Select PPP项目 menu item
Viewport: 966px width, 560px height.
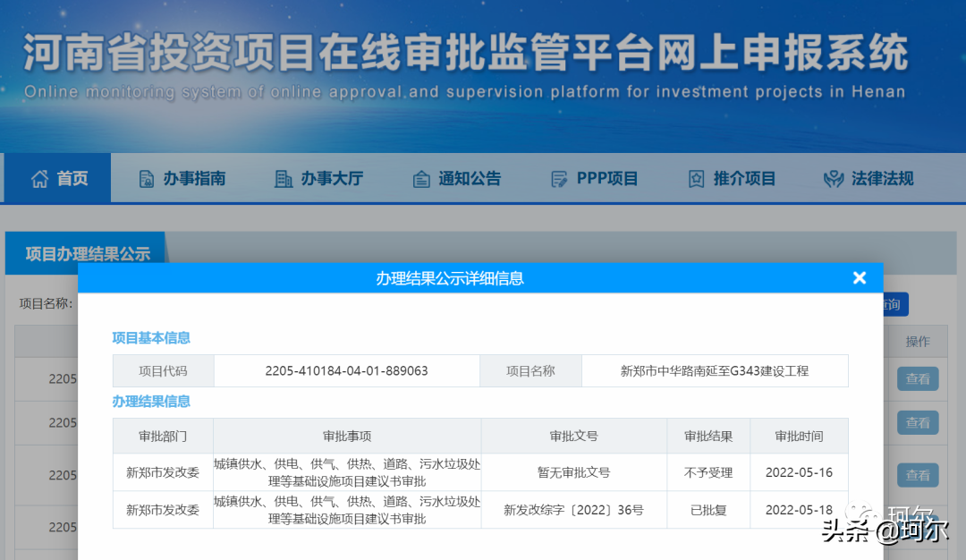click(594, 179)
